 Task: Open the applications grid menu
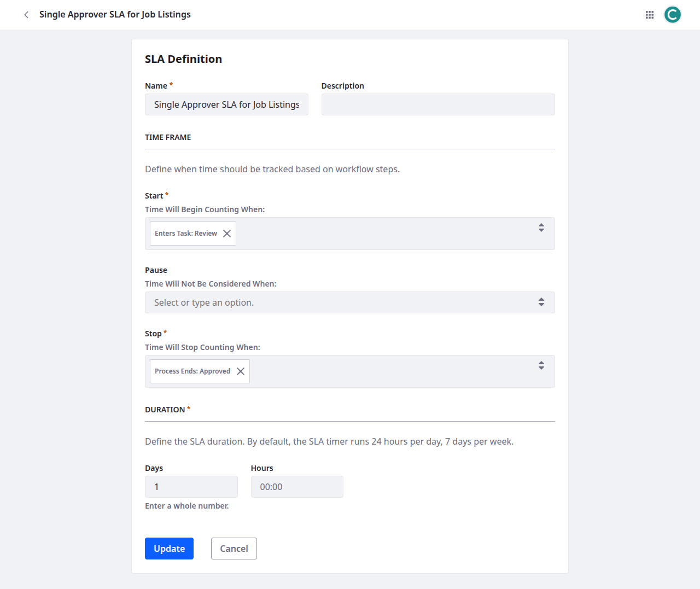click(650, 15)
